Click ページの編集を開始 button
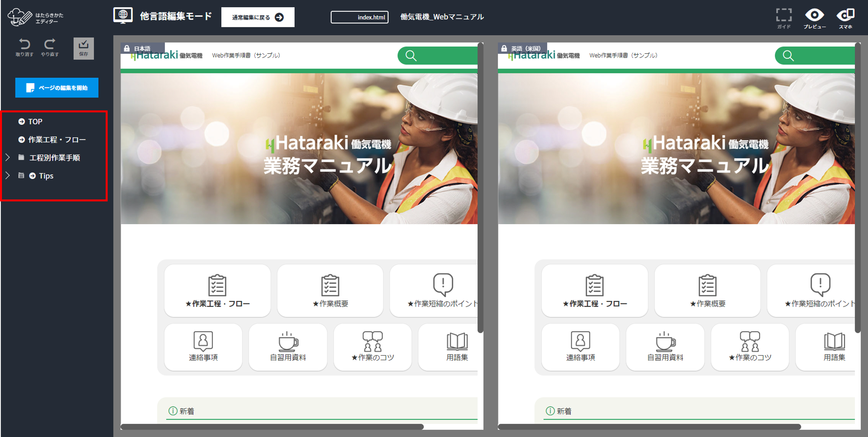 tap(57, 88)
